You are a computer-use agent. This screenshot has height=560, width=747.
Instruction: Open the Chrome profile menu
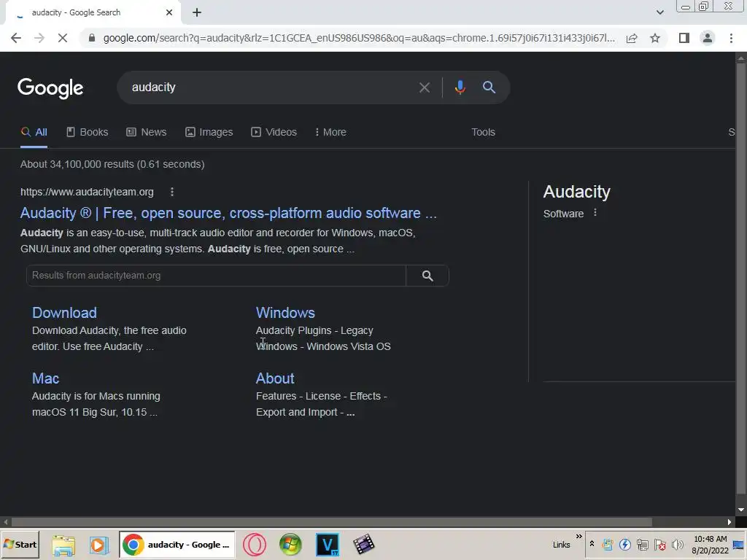708,38
